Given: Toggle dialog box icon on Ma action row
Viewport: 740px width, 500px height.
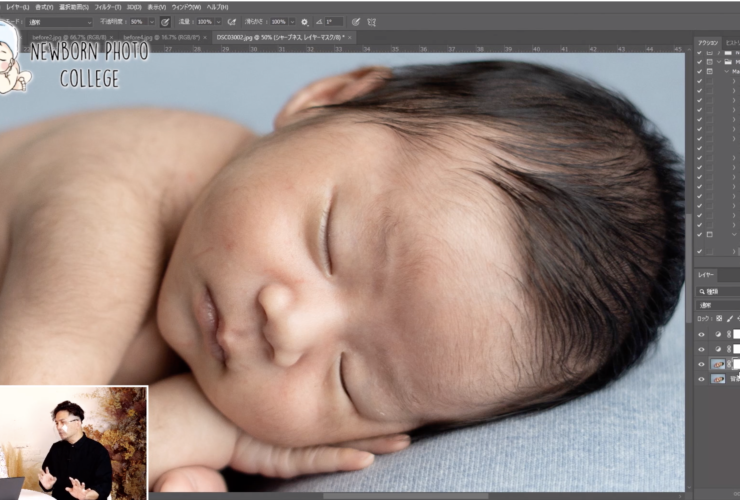Looking at the screenshot, I should click(x=709, y=71).
